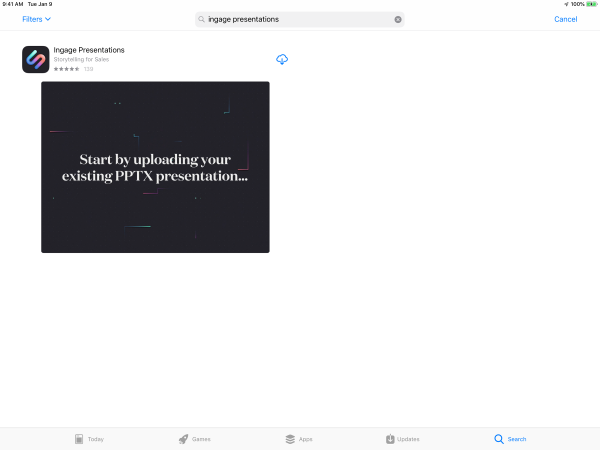Switch to the Today tab
Viewport: 600px width, 450px height.
click(x=90, y=439)
